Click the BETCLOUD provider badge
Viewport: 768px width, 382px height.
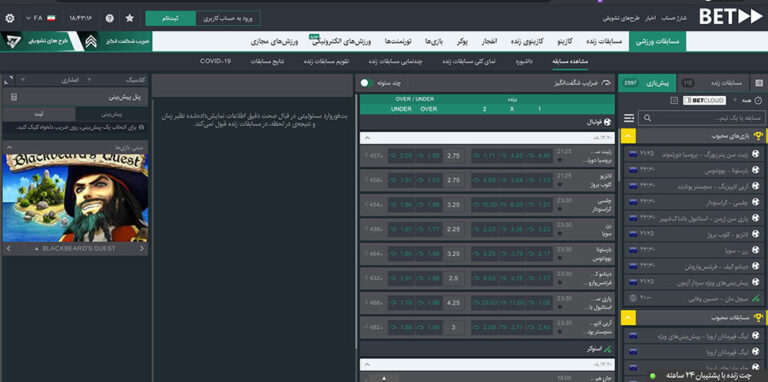tap(704, 100)
